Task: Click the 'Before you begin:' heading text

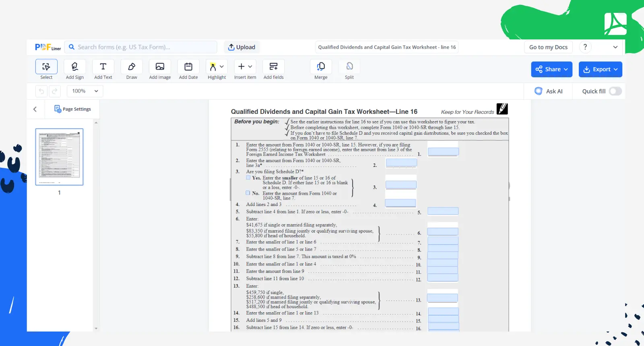Action: (257, 122)
